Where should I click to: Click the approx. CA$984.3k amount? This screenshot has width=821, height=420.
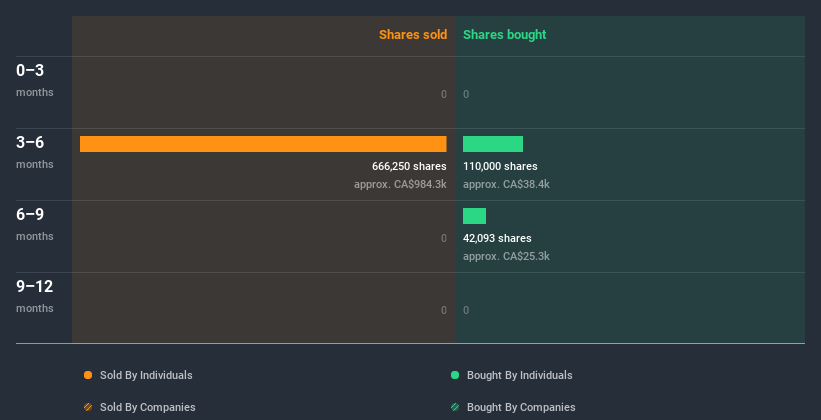point(400,184)
